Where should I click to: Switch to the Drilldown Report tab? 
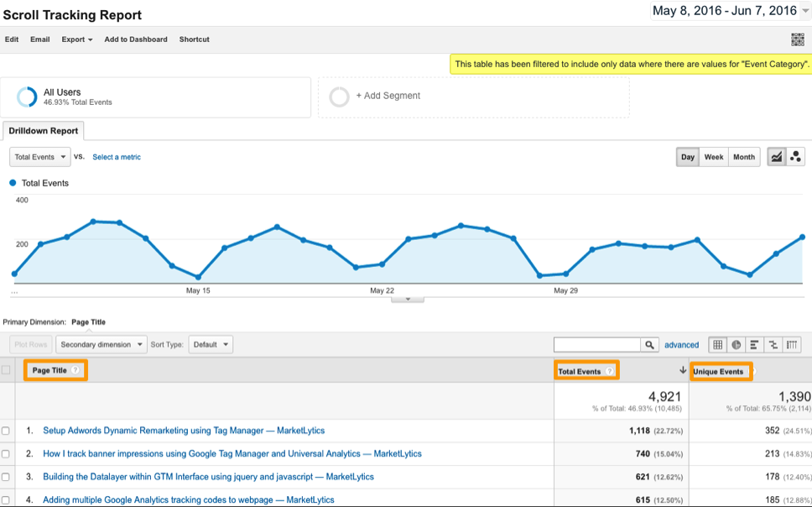[x=44, y=131]
